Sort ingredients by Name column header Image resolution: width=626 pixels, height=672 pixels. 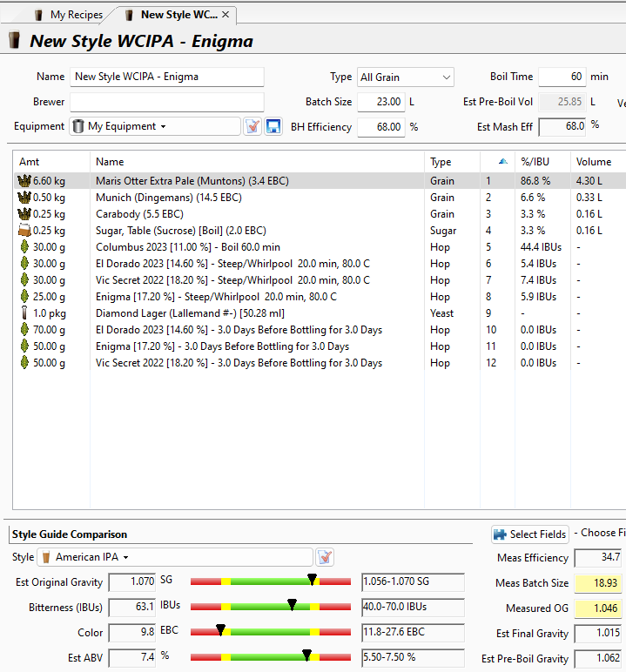(x=257, y=162)
